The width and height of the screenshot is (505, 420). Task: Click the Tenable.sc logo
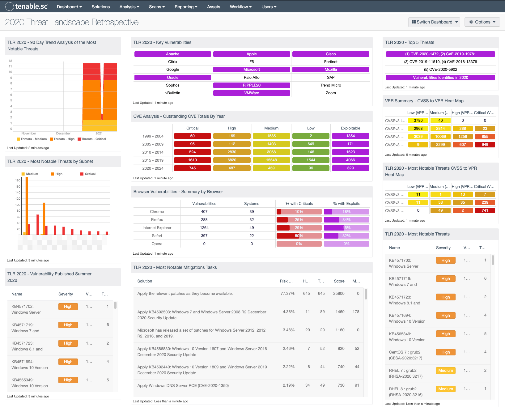coord(26,6)
